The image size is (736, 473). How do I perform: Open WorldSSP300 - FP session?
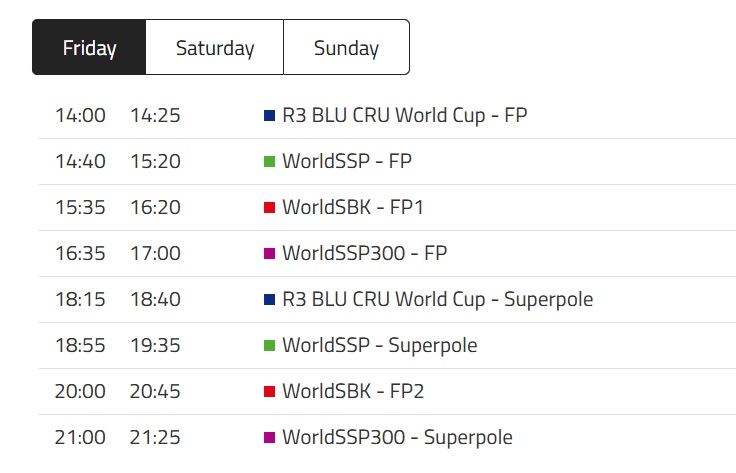coord(364,253)
